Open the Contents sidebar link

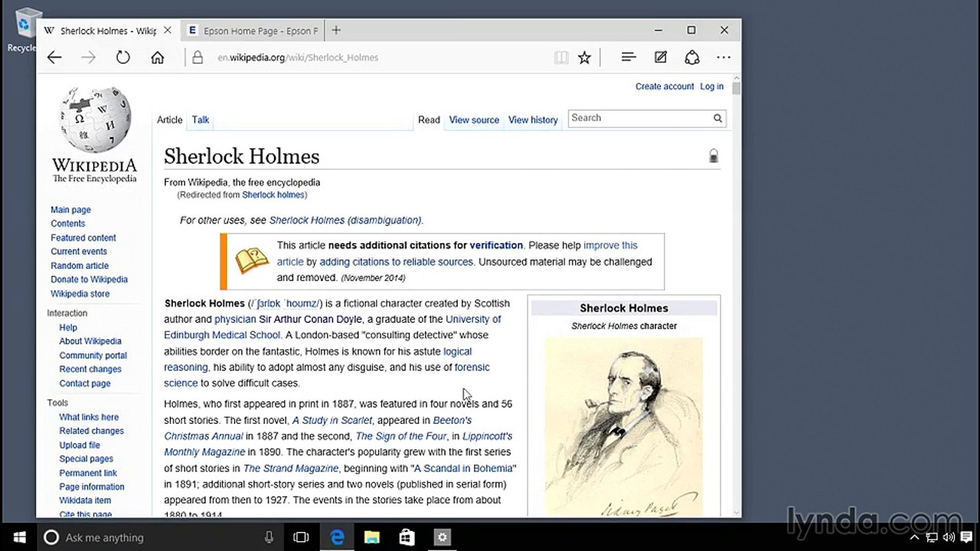(67, 223)
